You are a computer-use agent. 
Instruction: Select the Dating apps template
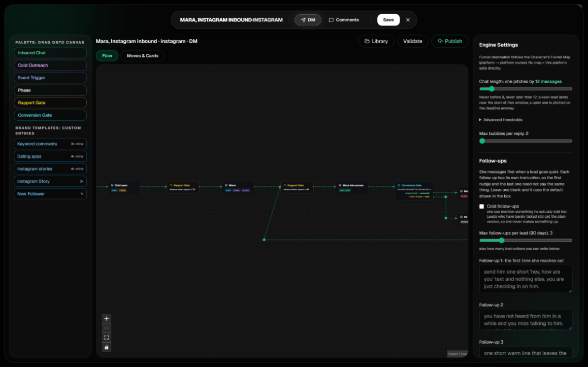tap(50, 156)
